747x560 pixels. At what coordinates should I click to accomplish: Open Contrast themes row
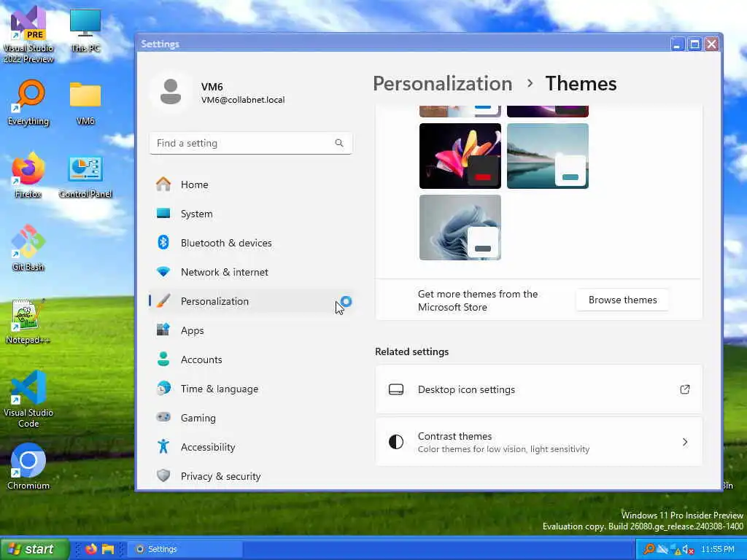[x=539, y=442]
